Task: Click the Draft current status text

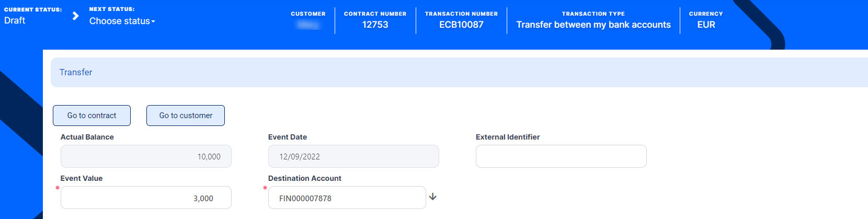Action: pyautogui.click(x=15, y=20)
